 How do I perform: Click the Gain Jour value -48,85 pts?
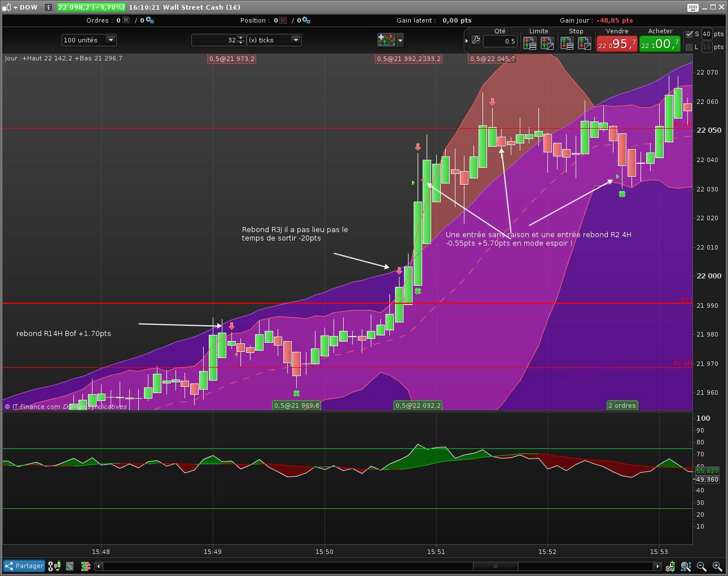(615, 20)
